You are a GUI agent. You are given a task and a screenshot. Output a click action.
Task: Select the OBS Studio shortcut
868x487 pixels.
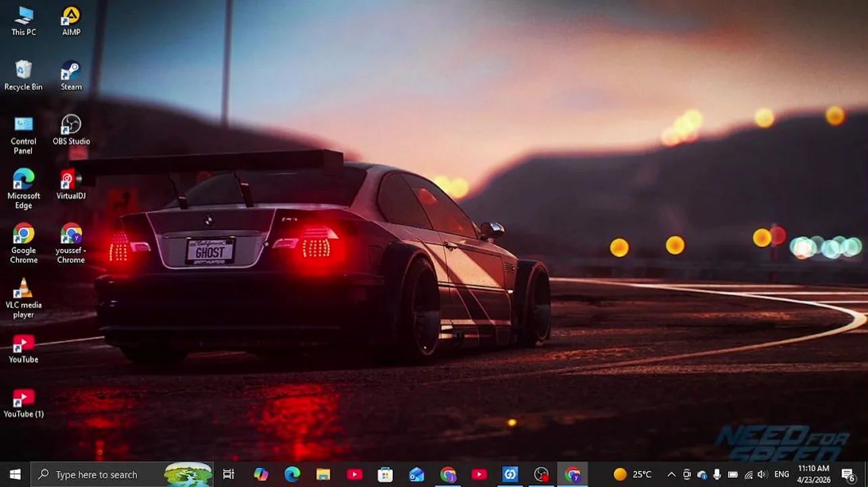pyautogui.click(x=71, y=130)
